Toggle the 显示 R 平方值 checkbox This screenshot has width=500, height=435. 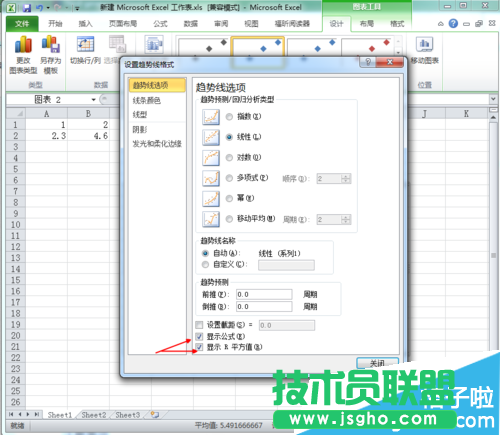pyautogui.click(x=199, y=347)
